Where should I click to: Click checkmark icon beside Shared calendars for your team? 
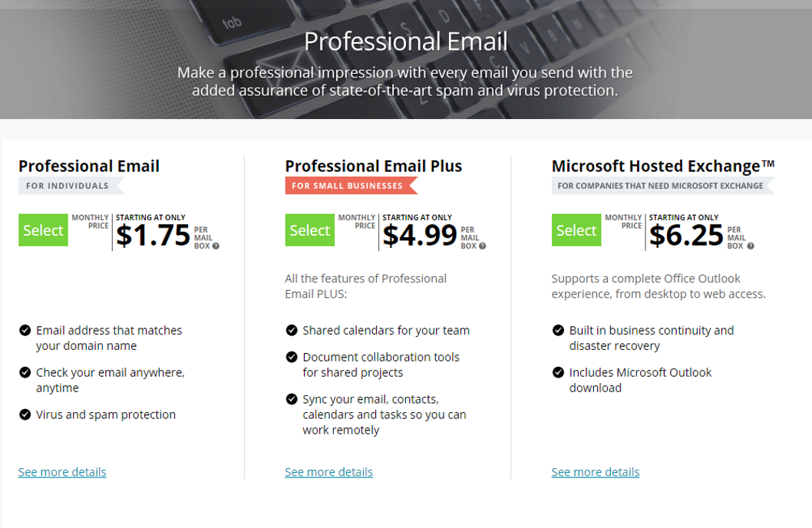pos(292,330)
